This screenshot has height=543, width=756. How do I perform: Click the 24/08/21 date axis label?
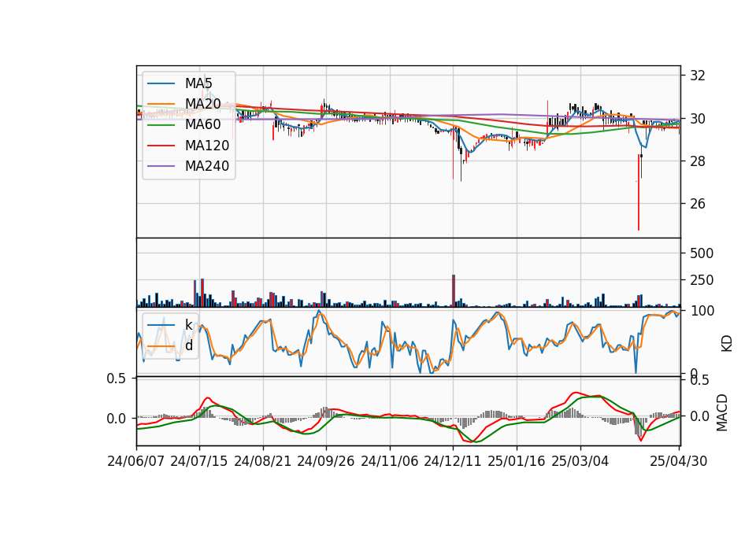(263, 461)
